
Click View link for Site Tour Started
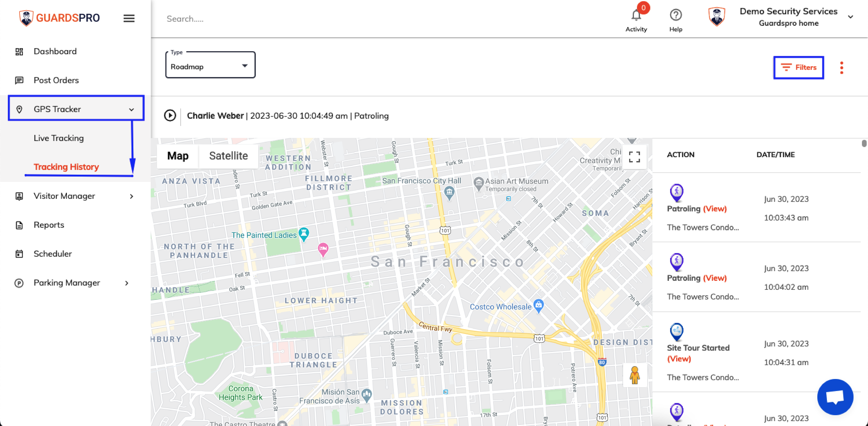point(679,359)
